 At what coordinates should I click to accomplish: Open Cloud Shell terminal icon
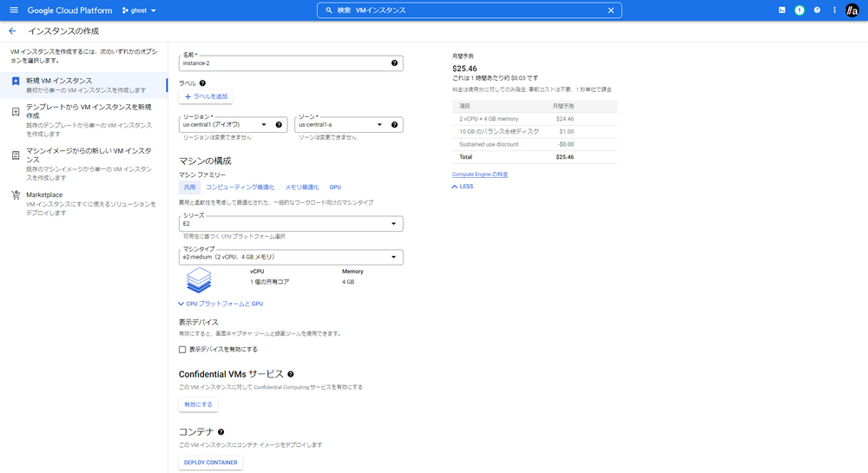(x=782, y=10)
